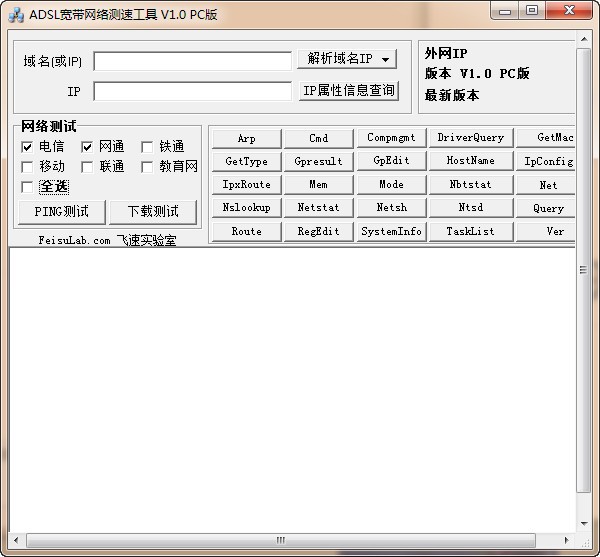Screen dimensions: 600x557
Task: Open the TaskList button
Action: tap(470, 231)
